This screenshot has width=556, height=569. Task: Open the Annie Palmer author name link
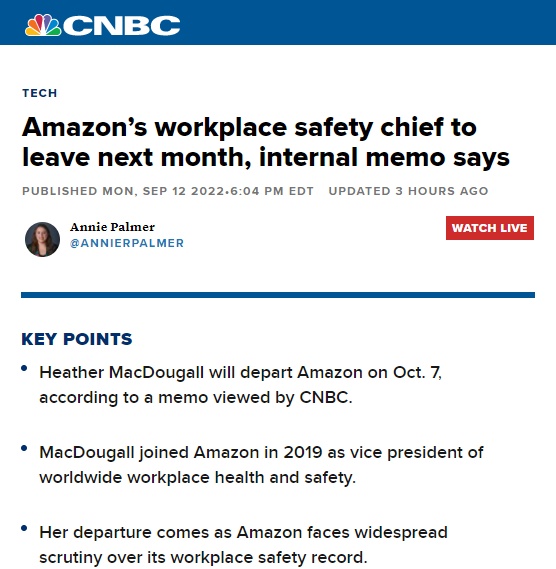pos(113,227)
